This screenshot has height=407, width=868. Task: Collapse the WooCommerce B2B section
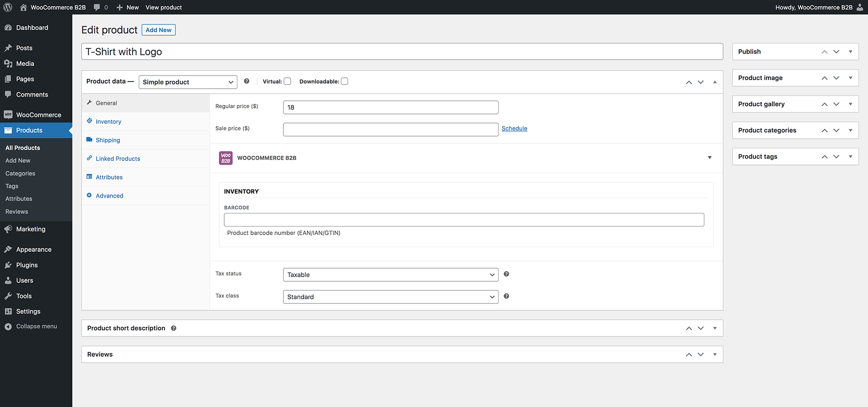pos(710,158)
